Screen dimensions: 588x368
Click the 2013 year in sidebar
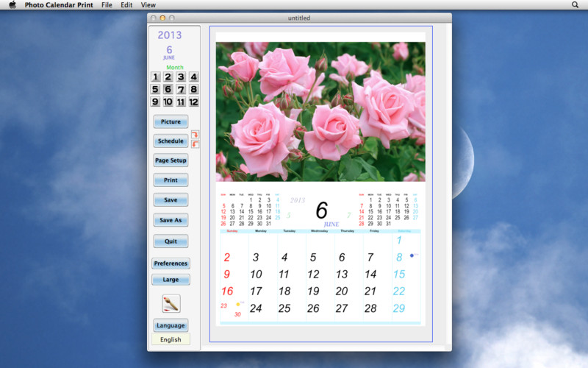[170, 35]
